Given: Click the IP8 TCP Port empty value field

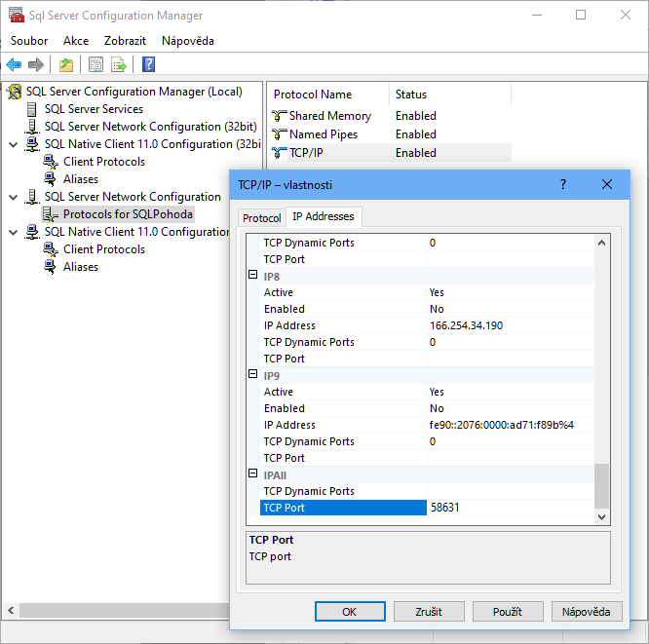Looking at the screenshot, I should tap(510, 359).
